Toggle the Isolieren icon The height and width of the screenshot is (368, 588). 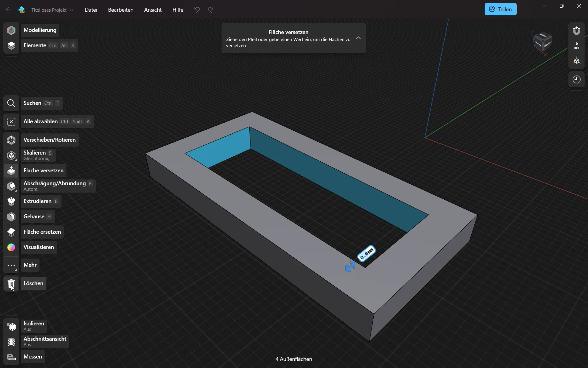tap(11, 327)
